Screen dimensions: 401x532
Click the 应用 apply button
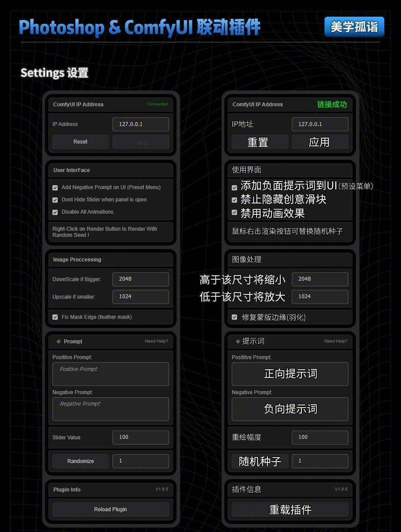tap(320, 142)
